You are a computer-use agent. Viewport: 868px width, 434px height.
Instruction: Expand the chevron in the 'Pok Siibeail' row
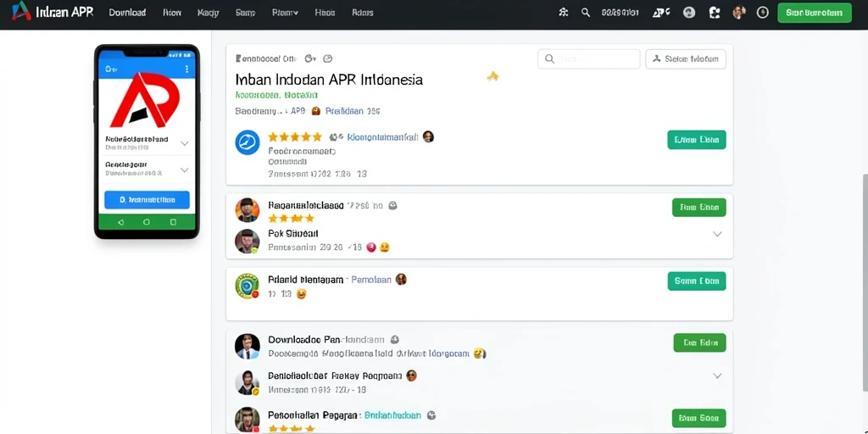click(x=717, y=234)
